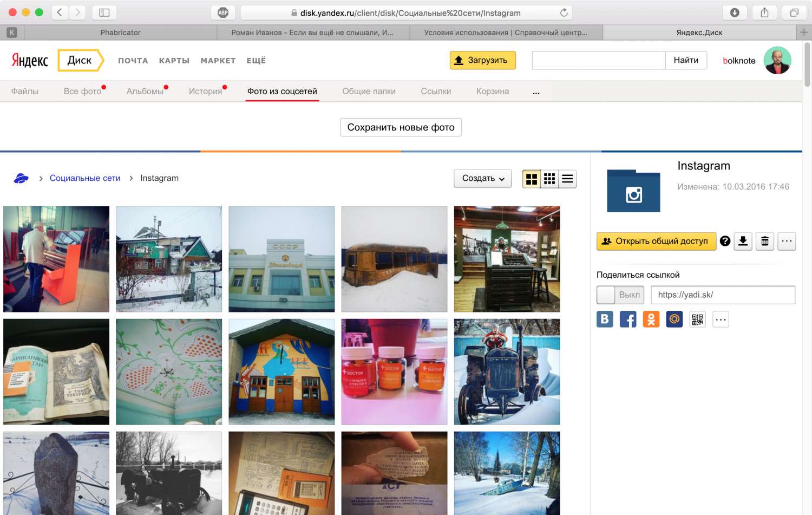Click the Disk search input field
Image resolution: width=812 pixels, height=515 pixels.
click(599, 60)
